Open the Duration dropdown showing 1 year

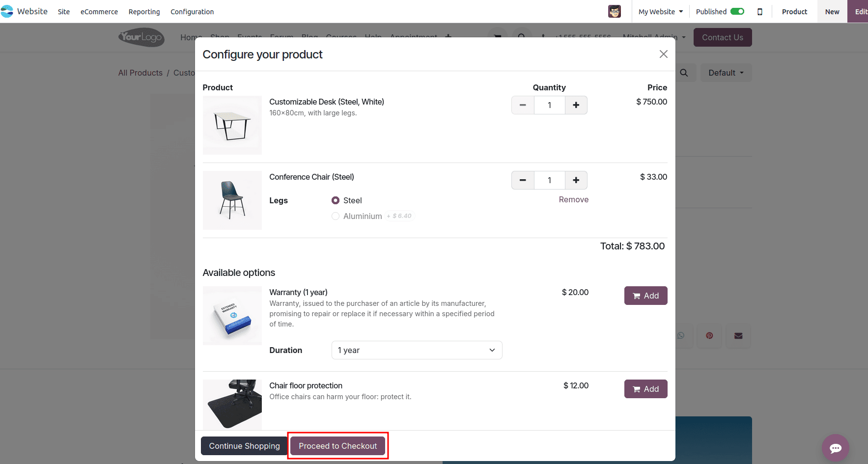point(416,350)
